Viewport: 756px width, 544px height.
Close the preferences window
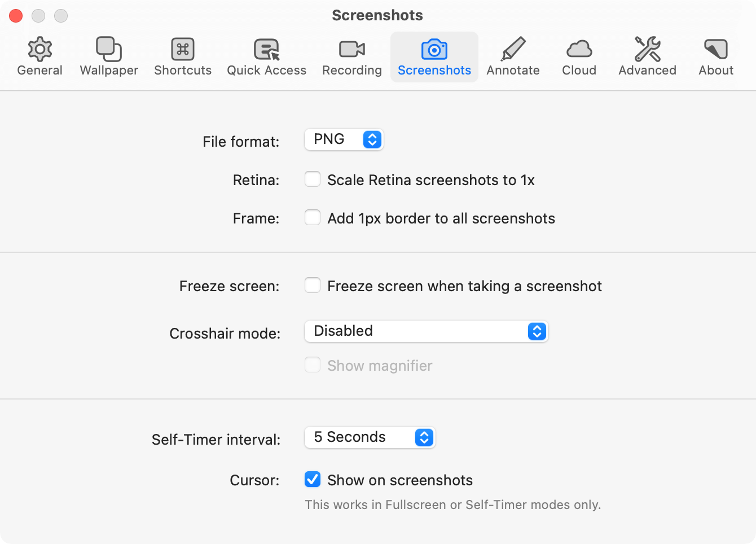(16, 16)
